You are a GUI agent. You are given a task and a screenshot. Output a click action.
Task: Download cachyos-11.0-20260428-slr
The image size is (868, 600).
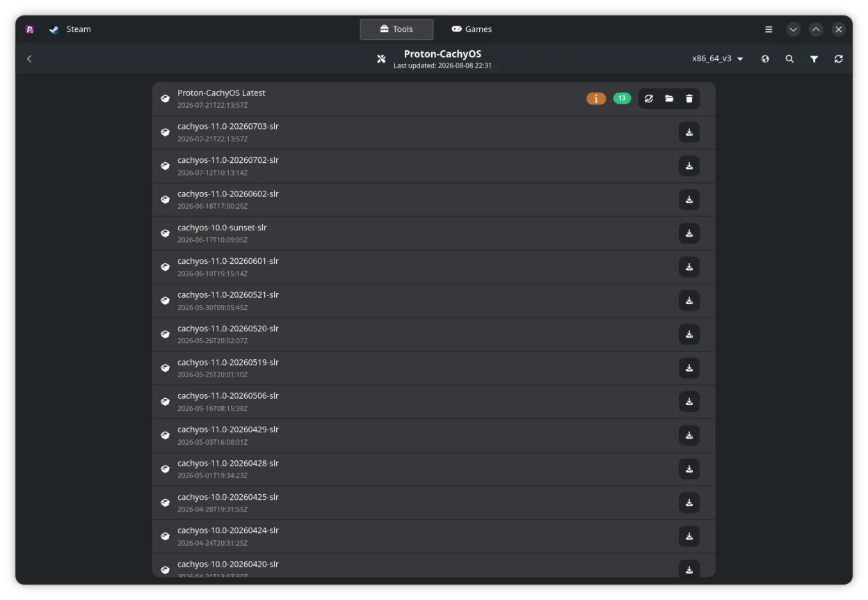[689, 468]
